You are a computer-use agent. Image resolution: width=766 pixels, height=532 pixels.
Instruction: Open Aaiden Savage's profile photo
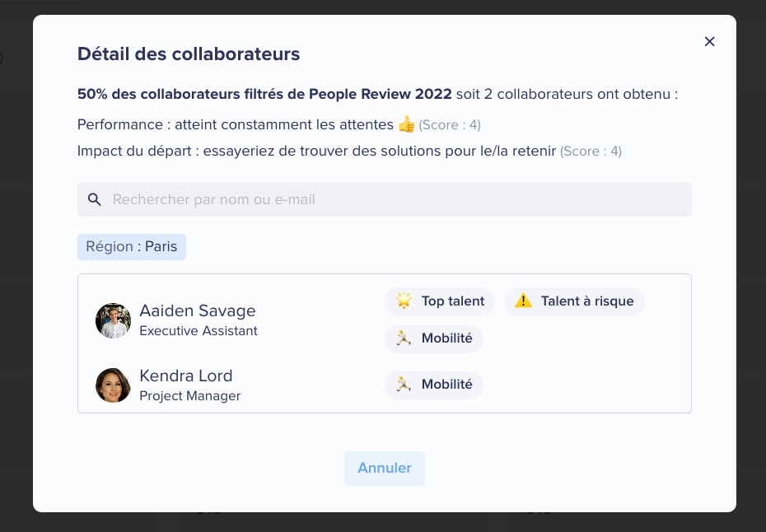pyautogui.click(x=113, y=320)
